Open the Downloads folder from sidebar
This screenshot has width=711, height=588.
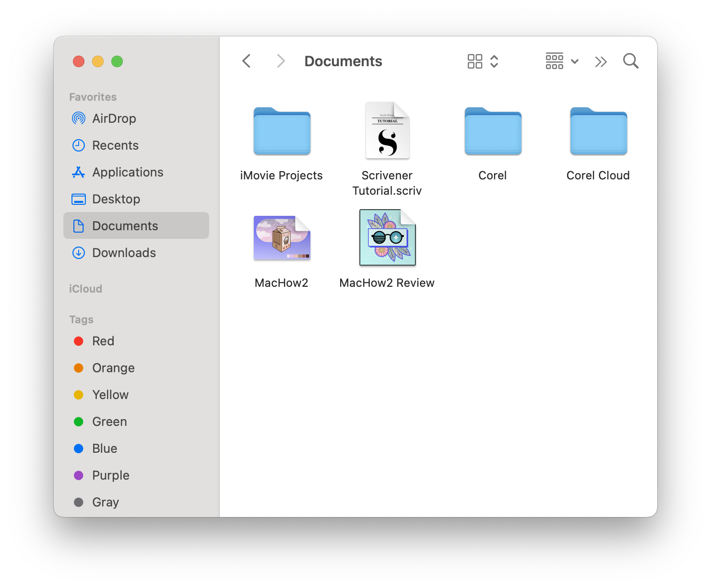[124, 253]
